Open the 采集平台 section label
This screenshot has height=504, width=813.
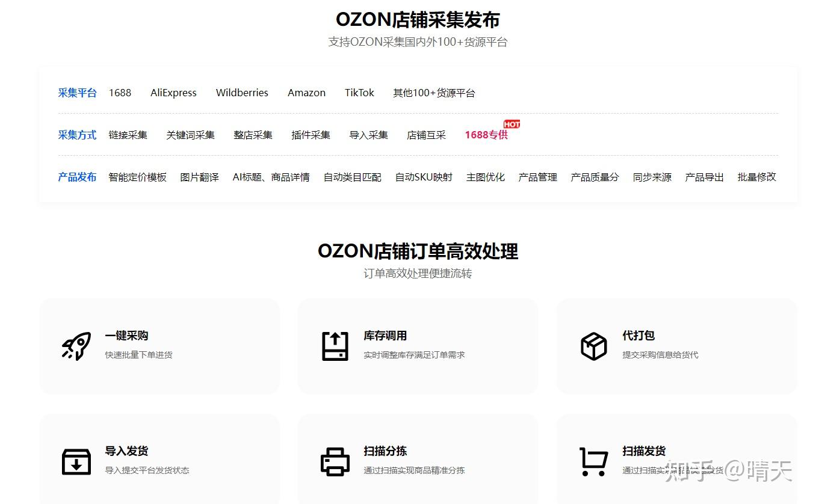tap(77, 93)
